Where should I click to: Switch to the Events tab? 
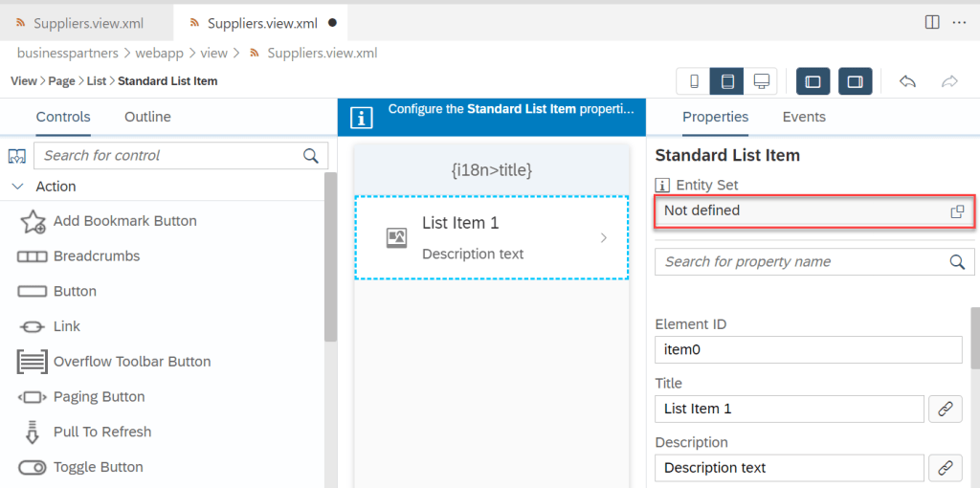pos(804,117)
